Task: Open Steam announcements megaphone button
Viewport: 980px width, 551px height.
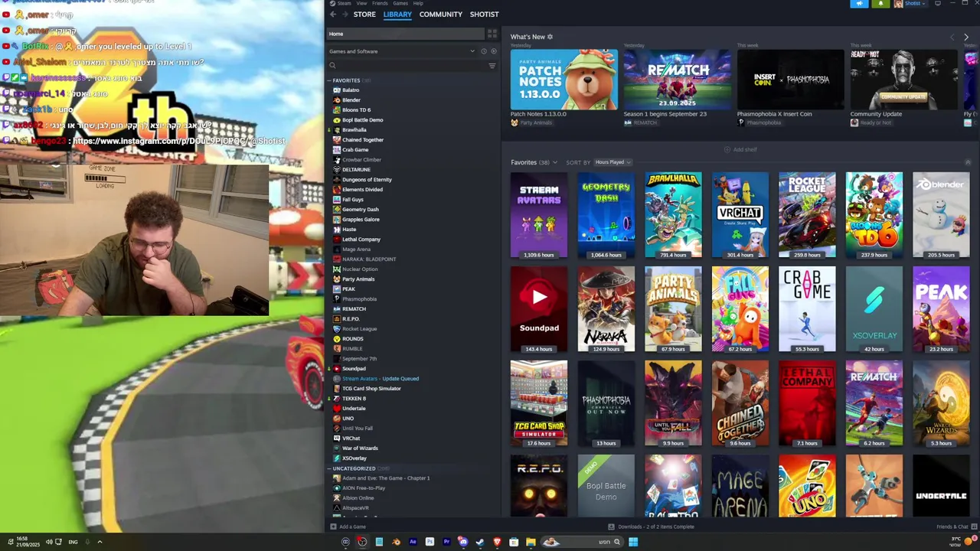Action: [858, 4]
